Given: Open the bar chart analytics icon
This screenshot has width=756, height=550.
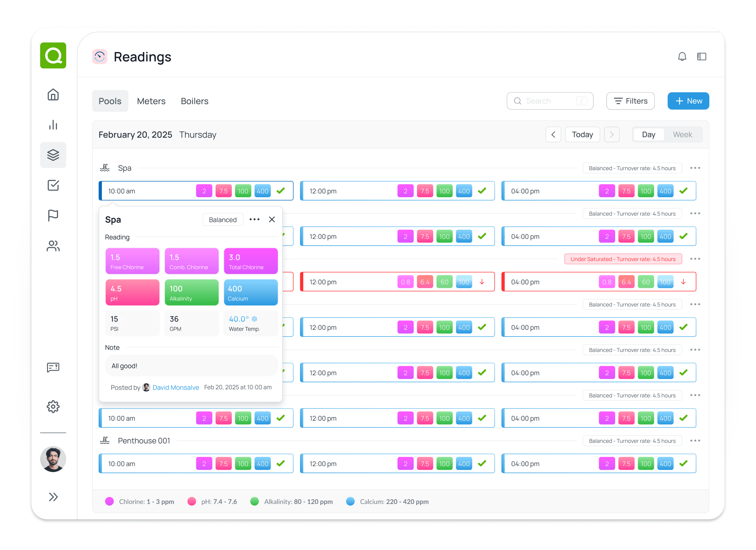Looking at the screenshot, I should pyautogui.click(x=53, y=125).
